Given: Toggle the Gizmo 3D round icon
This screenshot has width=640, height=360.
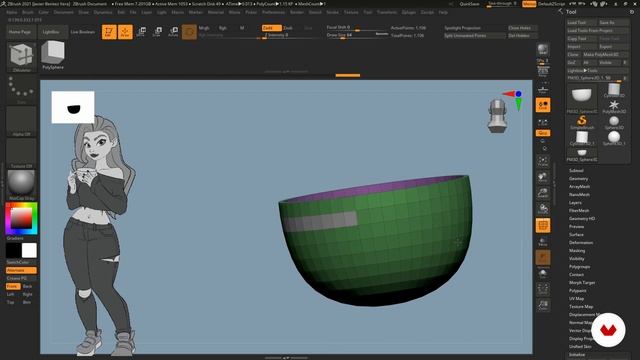Looking at the screenshot, I should point(189,32).
